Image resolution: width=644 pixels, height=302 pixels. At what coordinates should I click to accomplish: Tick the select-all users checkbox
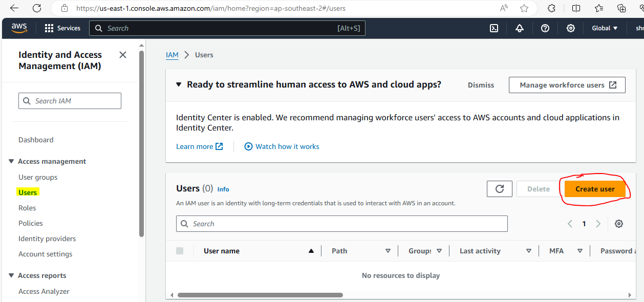(180, 251)
